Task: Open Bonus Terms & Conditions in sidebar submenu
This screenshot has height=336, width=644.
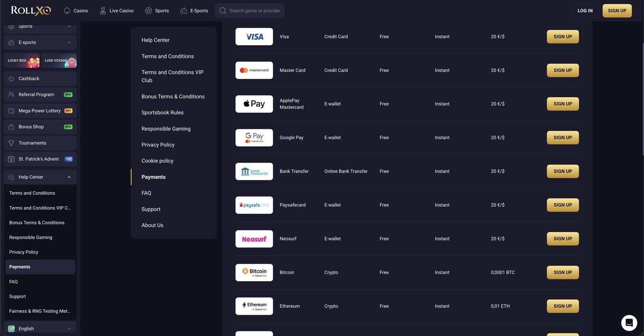Action: tap(37, 223)
